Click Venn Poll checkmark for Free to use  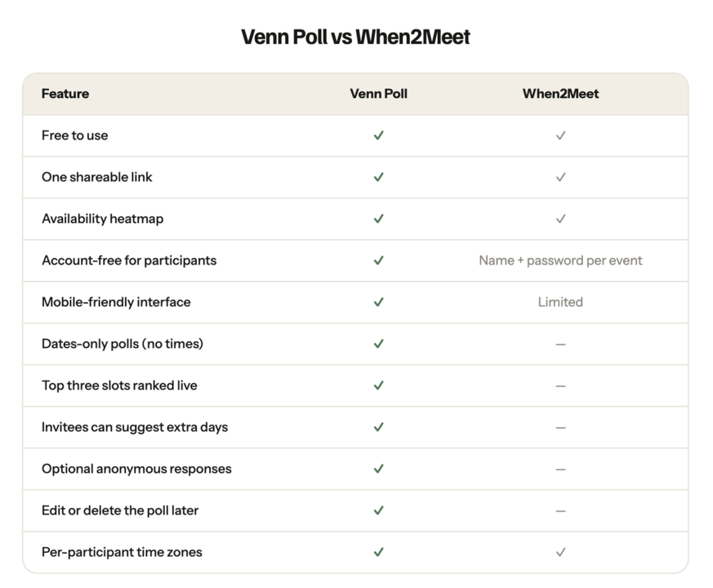(x=378, y=136)
